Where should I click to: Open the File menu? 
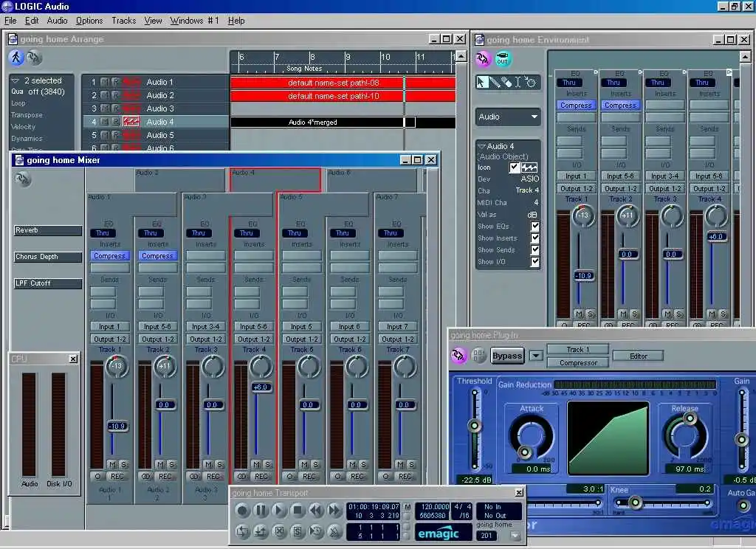[10, 21]
